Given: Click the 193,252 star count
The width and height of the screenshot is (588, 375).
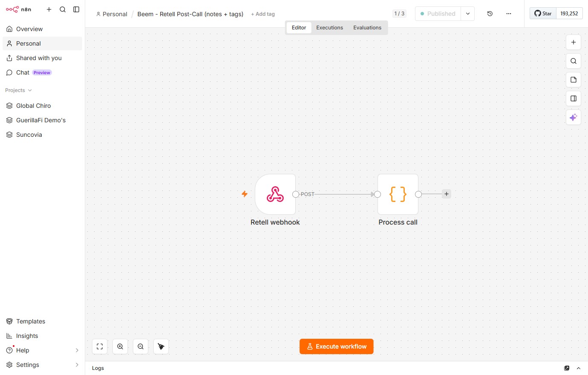Looking at the screenshot, I should pyautogui.click(x=569, y=14).
